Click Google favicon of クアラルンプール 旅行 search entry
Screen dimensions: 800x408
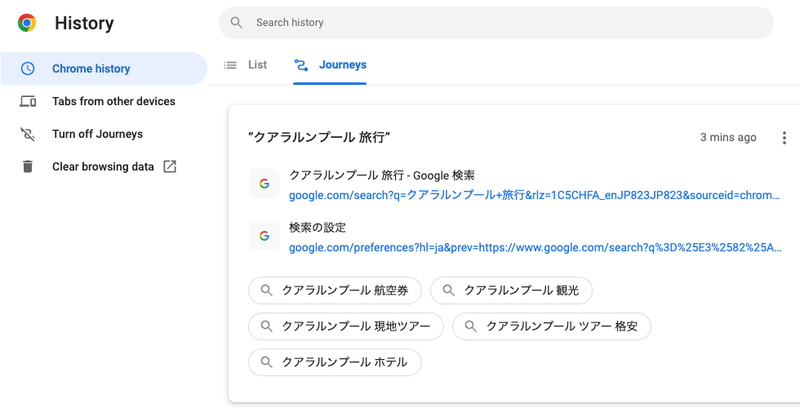264,184
